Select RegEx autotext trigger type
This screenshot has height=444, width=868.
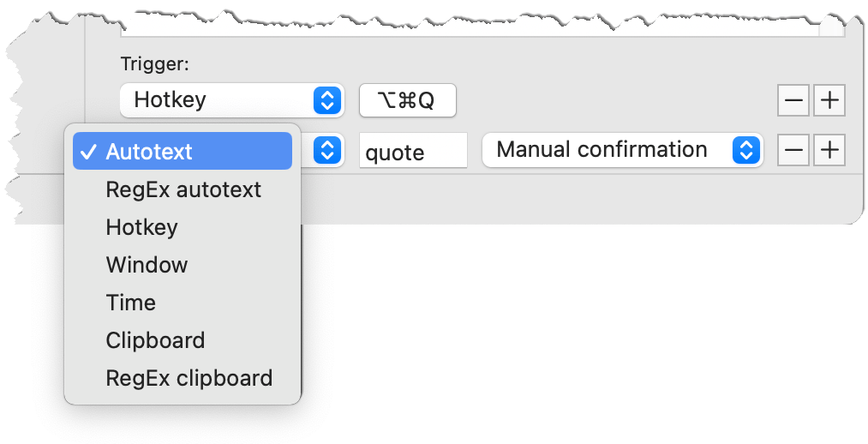[x=183, y=189]
